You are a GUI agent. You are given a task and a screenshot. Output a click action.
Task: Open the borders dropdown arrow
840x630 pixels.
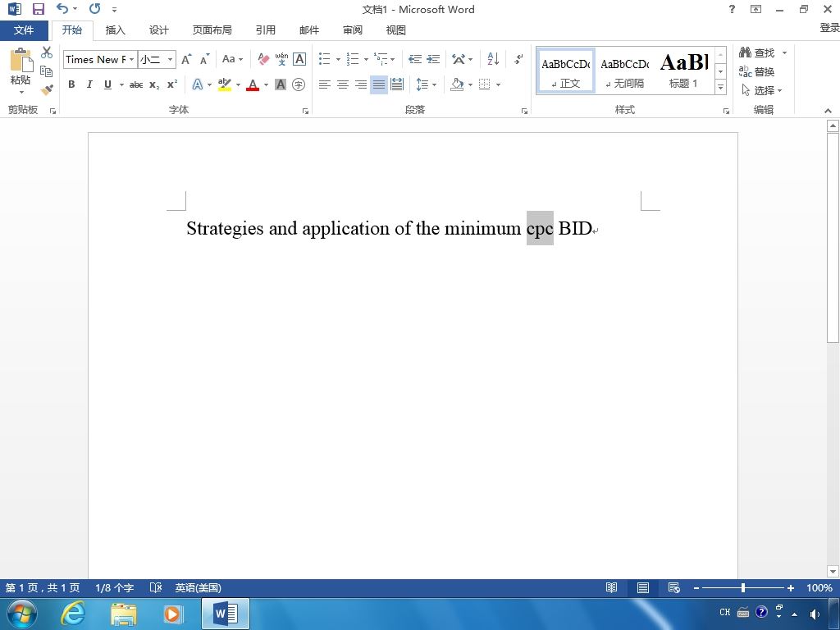tap(498, 84)
